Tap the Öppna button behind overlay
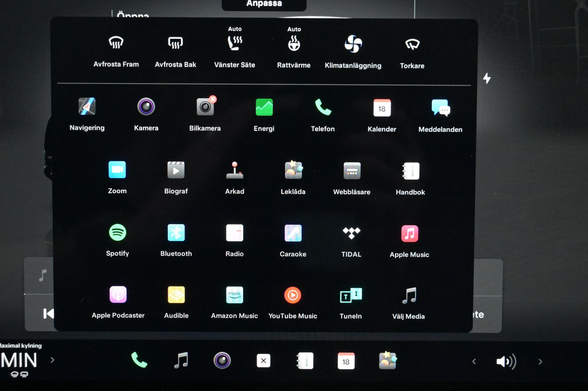The image size is (588, 391). pos(133,15)
